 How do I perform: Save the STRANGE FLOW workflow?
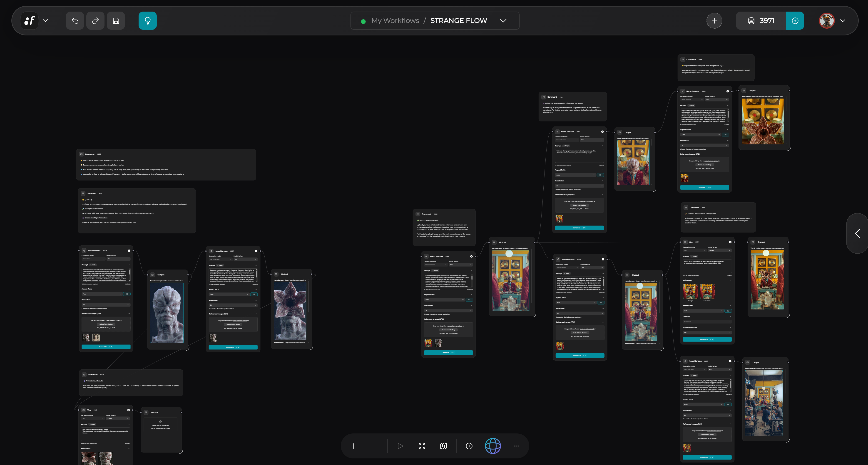pos(116,20)
